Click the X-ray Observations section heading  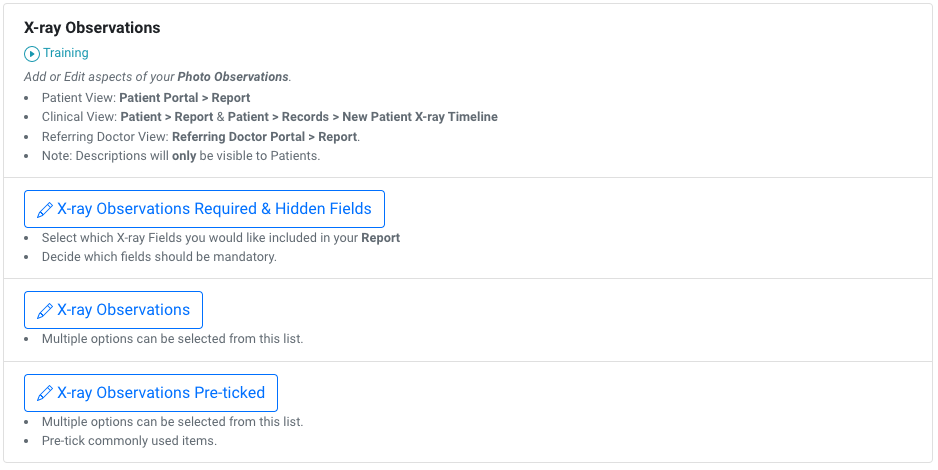92,28
